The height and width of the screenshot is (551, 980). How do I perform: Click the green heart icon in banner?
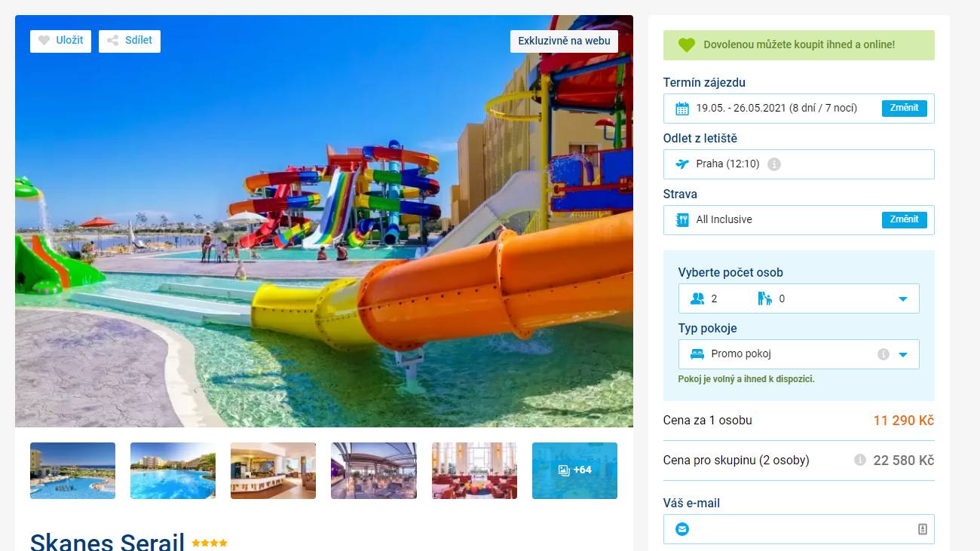686,45
